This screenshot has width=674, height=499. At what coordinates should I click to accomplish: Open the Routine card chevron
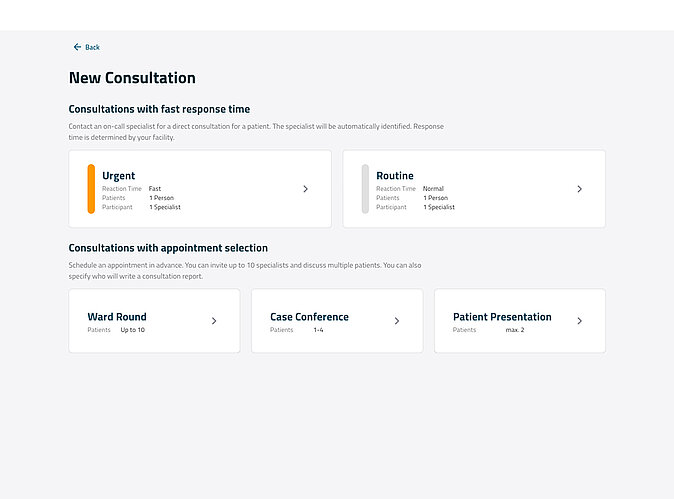click(x=579, y=189)
